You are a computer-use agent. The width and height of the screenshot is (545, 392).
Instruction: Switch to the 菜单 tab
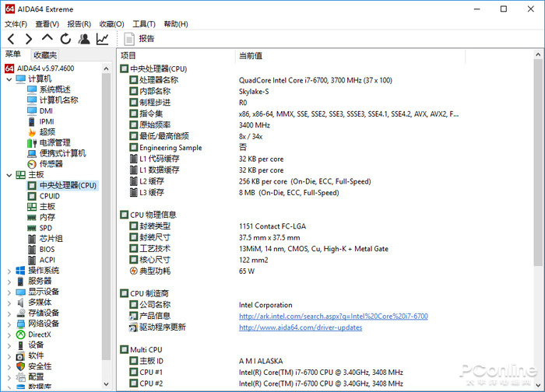13,54
